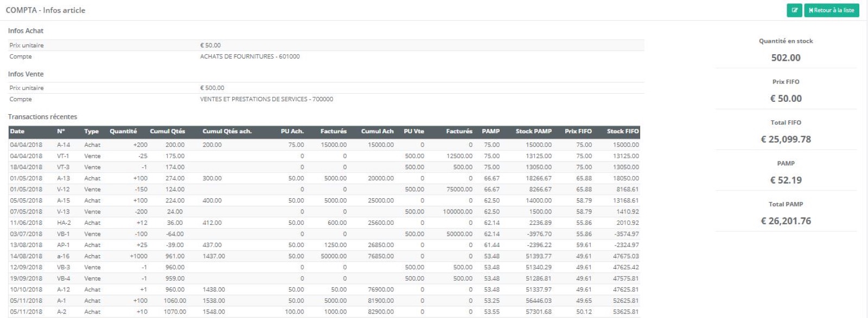Select transaction number 'VB-4'
The image size is (868, 318).
click(x=63, y=278)
